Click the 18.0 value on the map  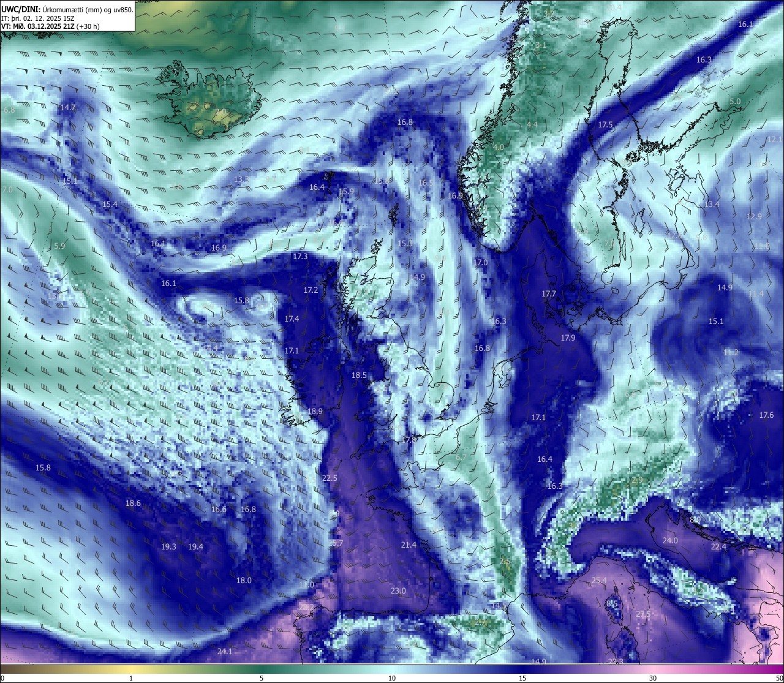click(244, 580)
